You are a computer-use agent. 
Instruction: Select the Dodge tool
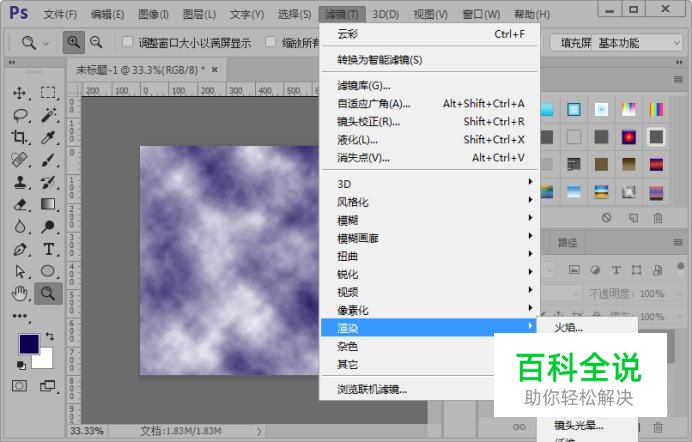tap(48, 226)
